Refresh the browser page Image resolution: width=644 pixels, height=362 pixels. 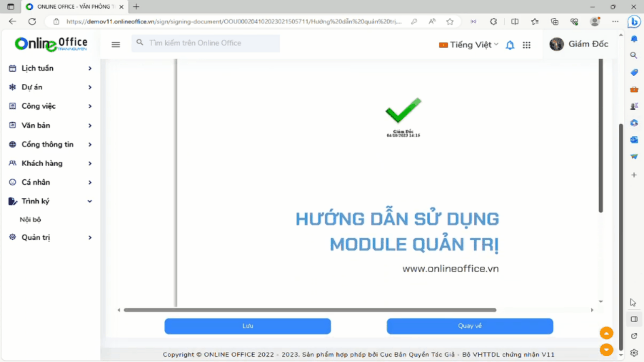pos(32,22)
